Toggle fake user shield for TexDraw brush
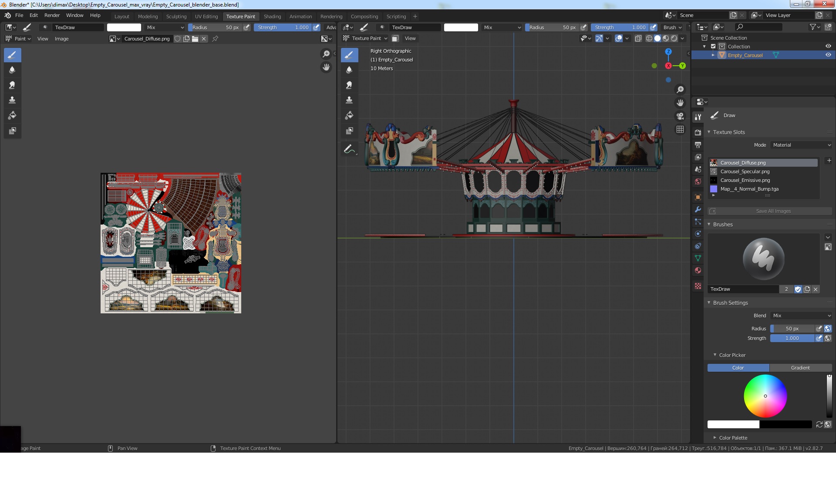836x504 pixels. tap(798, 289)
